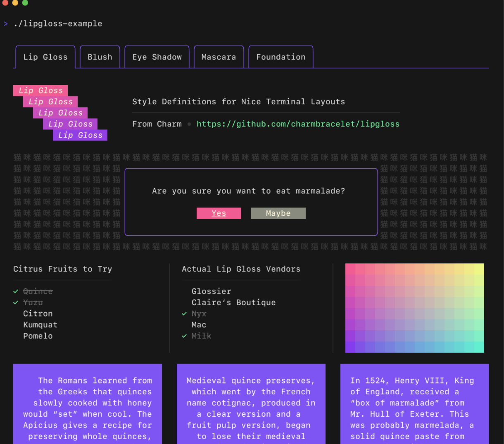Viewport: 504px width, 444px height.
Task: Click the green maximize window button
Action: [25, 2]
